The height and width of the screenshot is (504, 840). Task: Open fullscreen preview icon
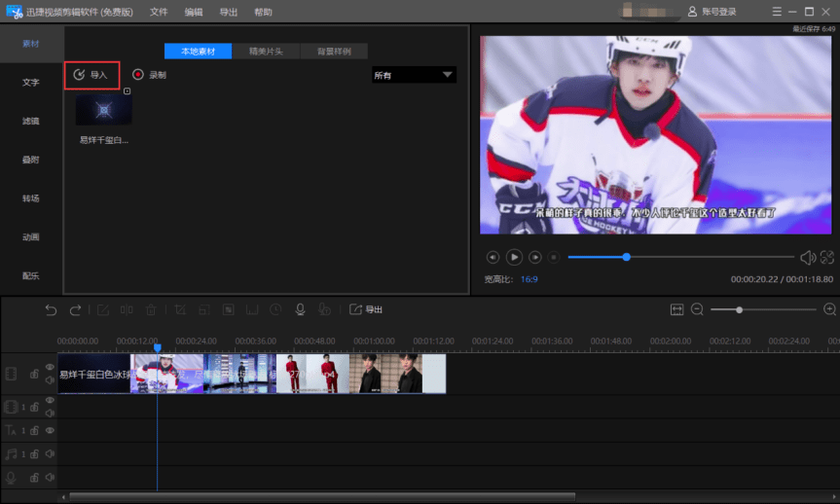pos(827,258)
